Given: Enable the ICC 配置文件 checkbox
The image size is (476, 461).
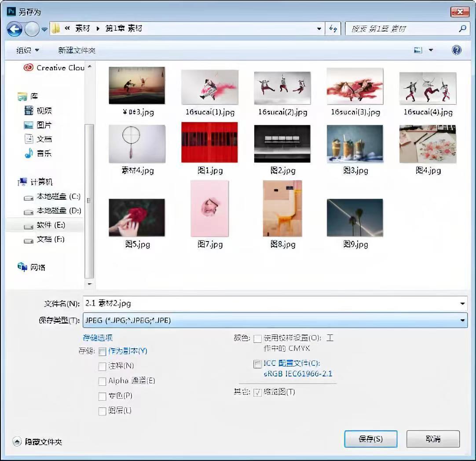Looking at the screenshot, I should pyautogui.click(x=257, y=363).
